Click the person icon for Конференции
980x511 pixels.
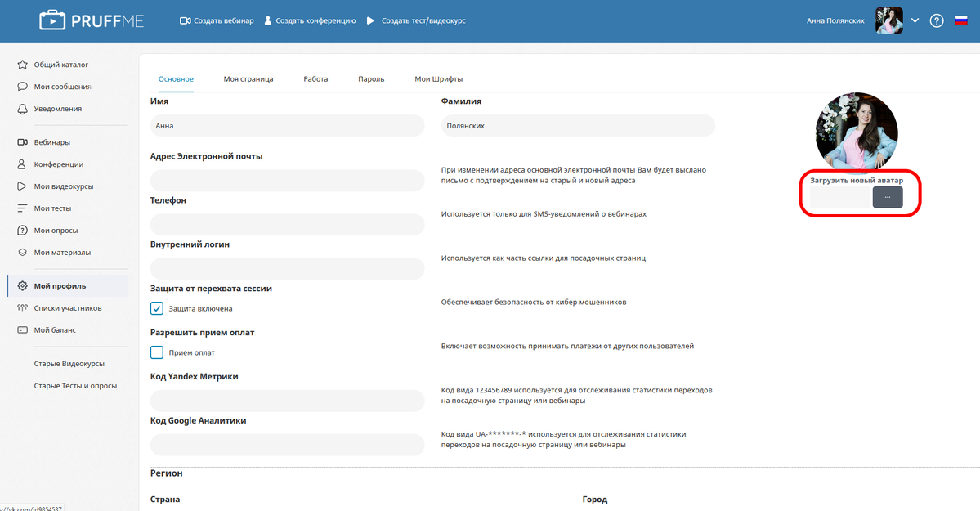pyautogui.click(x=22, y=164)
